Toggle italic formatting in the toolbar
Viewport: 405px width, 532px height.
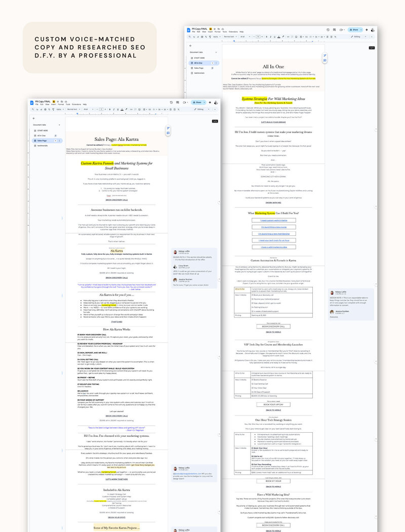pyautogui.click(x=113, y=109)
